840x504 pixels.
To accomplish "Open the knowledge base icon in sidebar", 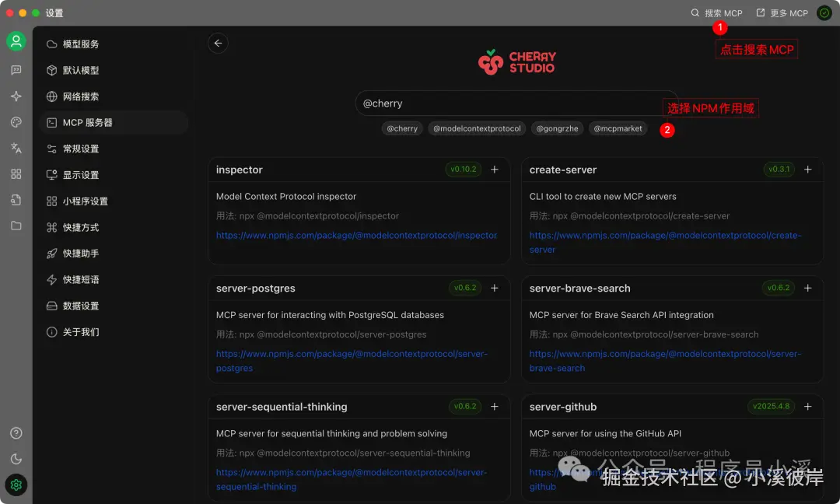I will (16, 200).
